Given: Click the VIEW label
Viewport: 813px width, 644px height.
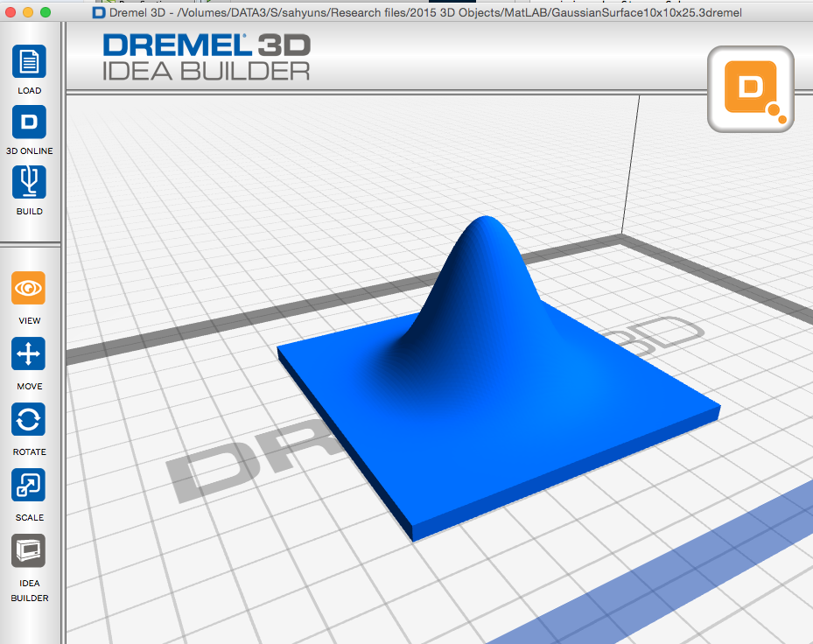Looking at the screenshot, I should point(30,321).
